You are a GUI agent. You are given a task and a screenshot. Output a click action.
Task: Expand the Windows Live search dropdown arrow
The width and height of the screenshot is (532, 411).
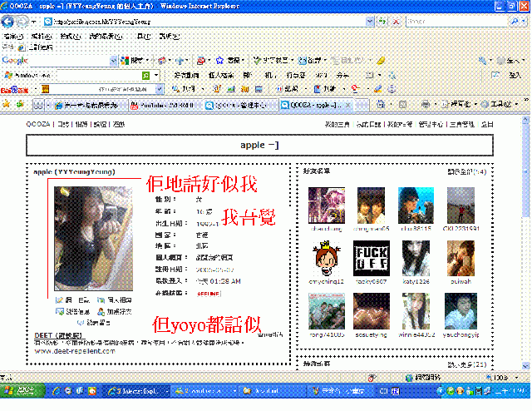[156, 75]
